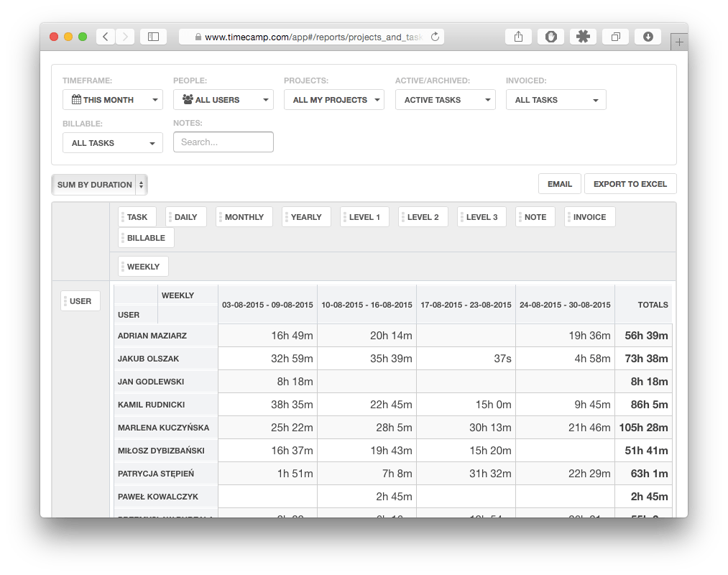Click the active Weekly column chip
Image resolution: width=728 pixels, height=575 pixels.
(143, 267)
